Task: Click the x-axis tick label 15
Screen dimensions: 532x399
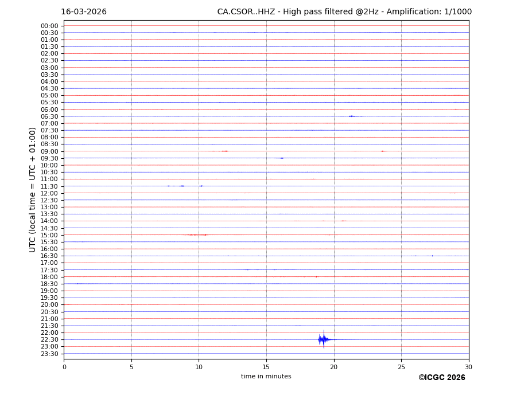Action: pyautogui.click(x=266, y=367)
